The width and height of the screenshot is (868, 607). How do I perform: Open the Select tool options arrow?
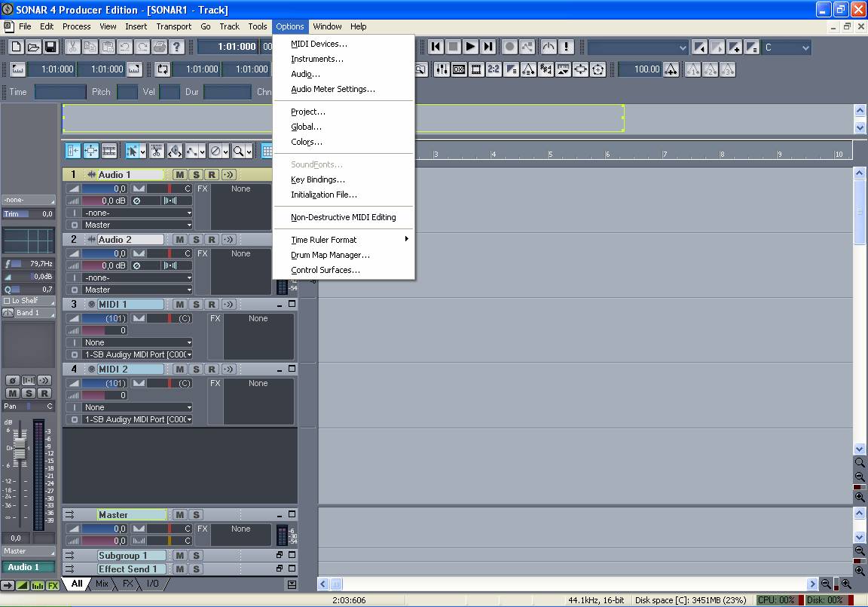[x=143, y=152]
